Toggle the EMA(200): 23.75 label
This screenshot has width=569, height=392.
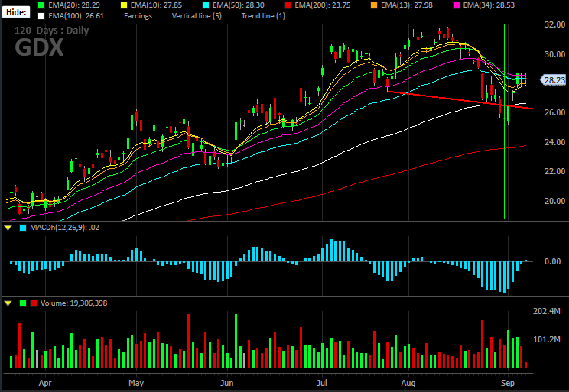pos(323,5)
